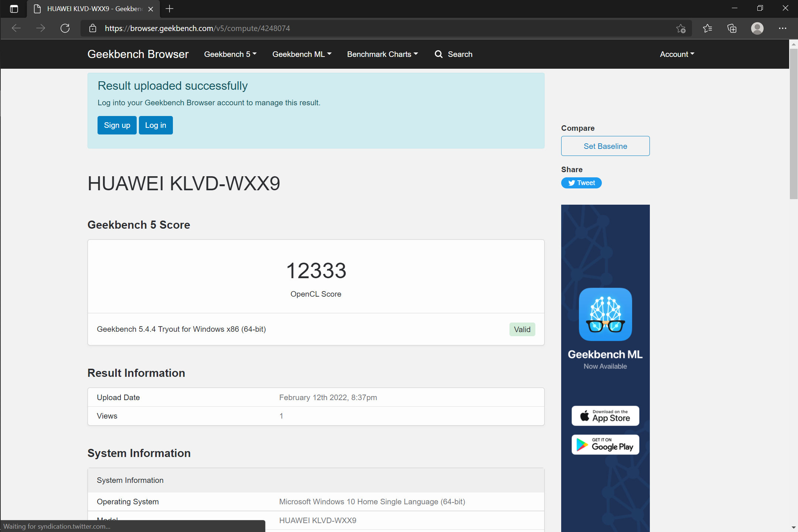
Task: Click the vertical scrollbar thumb
Action: click(x=794, y=124)
